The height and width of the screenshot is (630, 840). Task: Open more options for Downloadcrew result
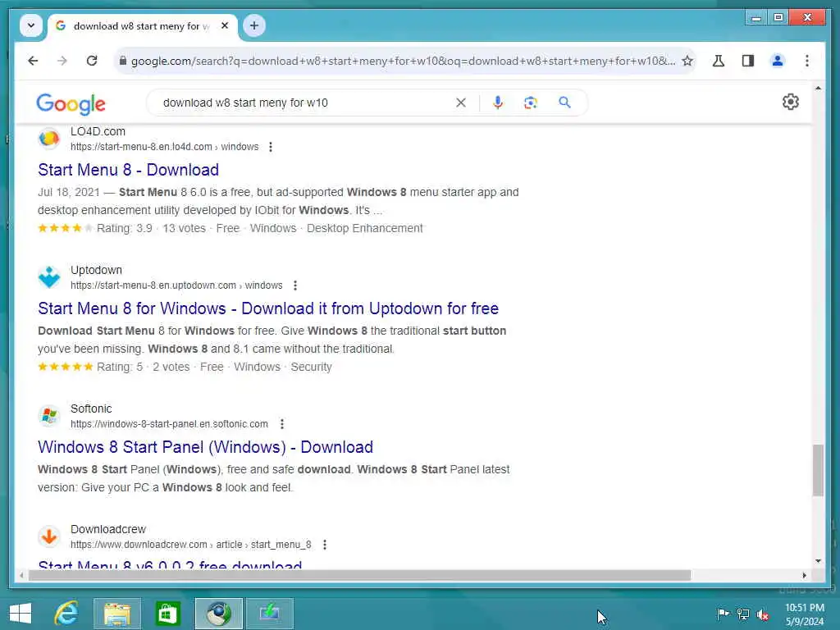[325, 545]
